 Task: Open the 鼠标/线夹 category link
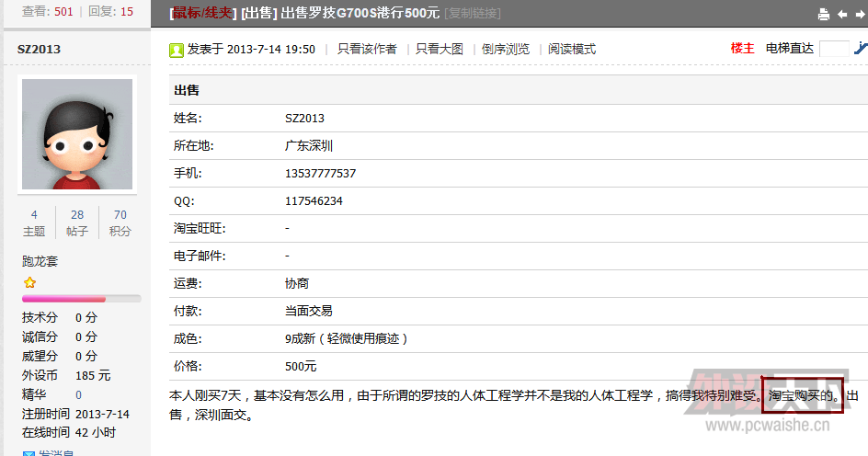202,13
